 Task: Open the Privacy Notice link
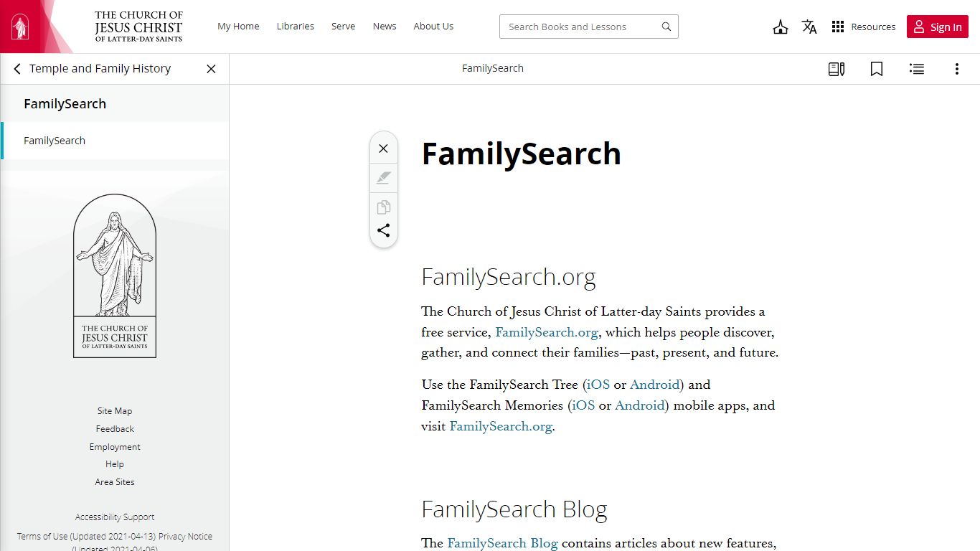[x=185, y=537]
